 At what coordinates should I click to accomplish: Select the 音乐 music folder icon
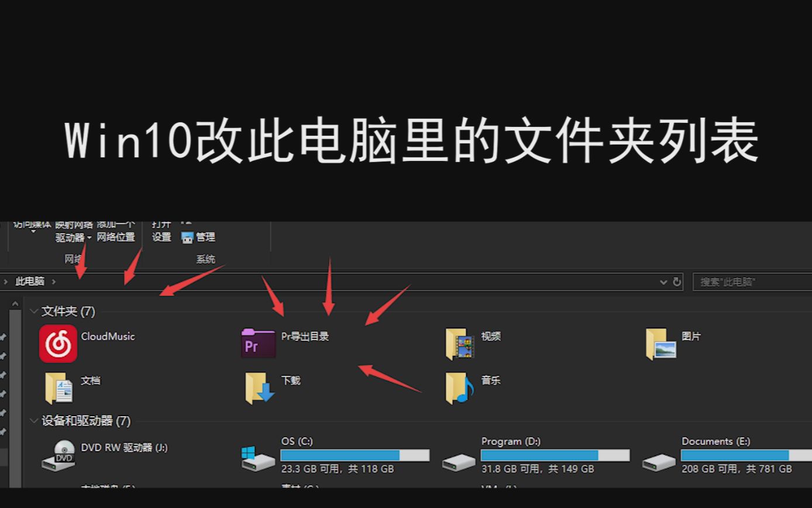(x=459, y=388)
